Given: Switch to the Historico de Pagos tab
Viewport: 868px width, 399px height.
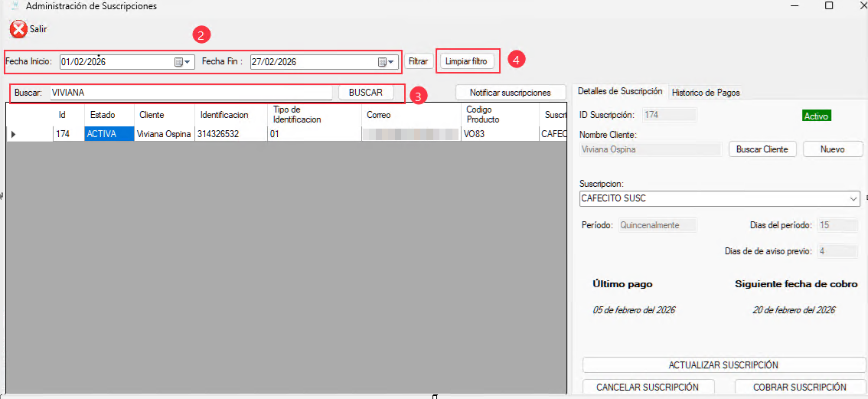Looking at the screenshot, I should [705, 93].
